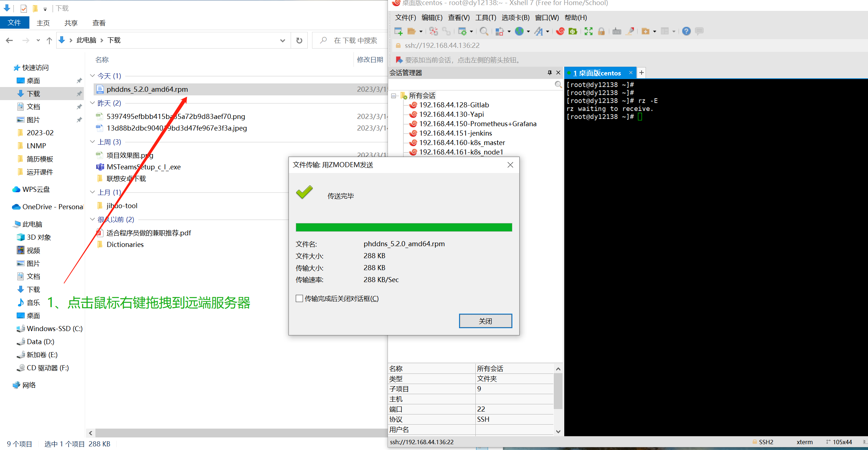The image size is (868, 450).
Task: Open 工具(T) menu in Xshell
Action: coord(486,18)
